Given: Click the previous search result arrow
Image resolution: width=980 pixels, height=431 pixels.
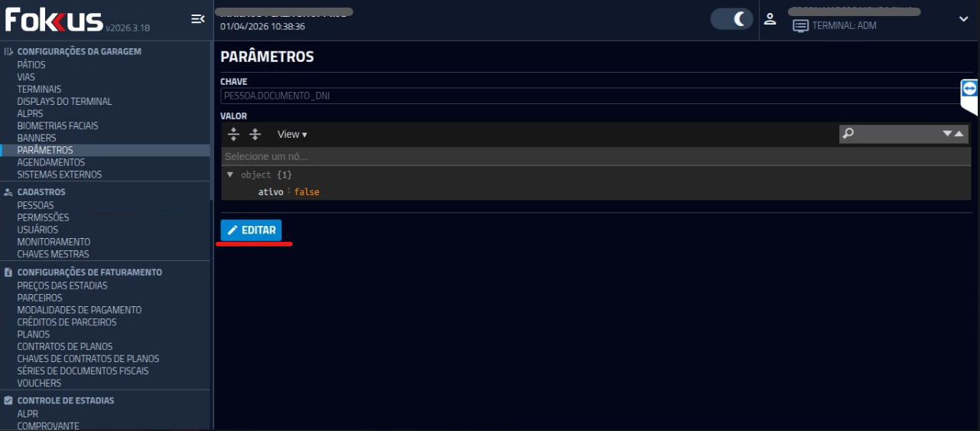Looking at the screenshot, I should tap(959, 134).
